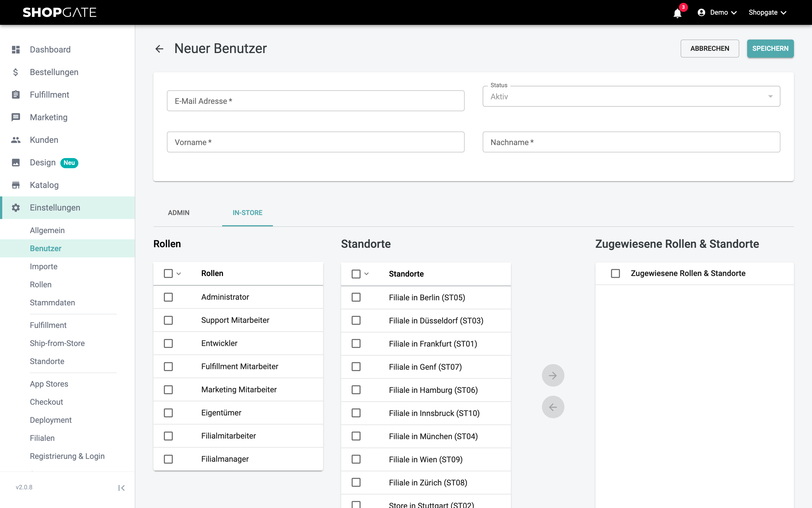This screenshot has width=812, height=508.
Task: Open the Status dropdown showing Aktiv
Action: point(631,97)
